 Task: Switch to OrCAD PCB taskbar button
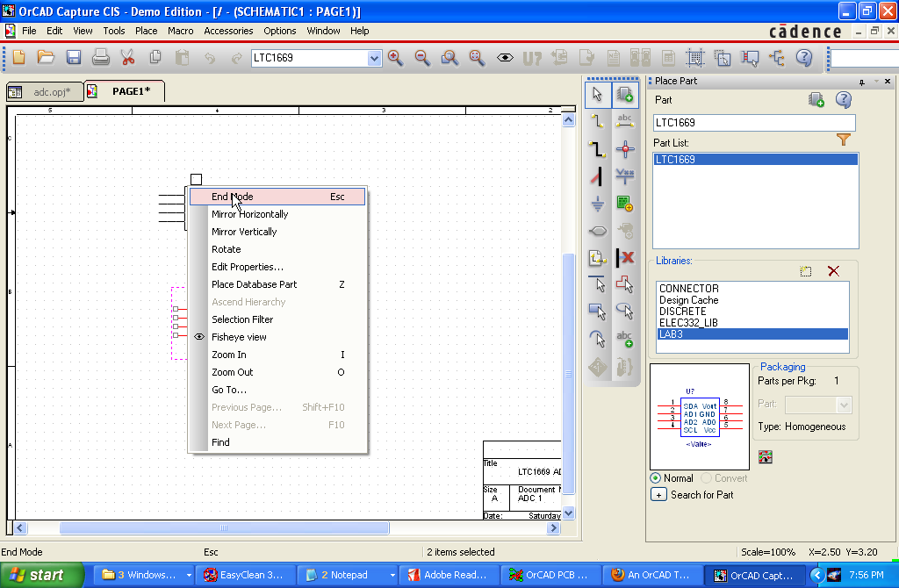point(551,575)
